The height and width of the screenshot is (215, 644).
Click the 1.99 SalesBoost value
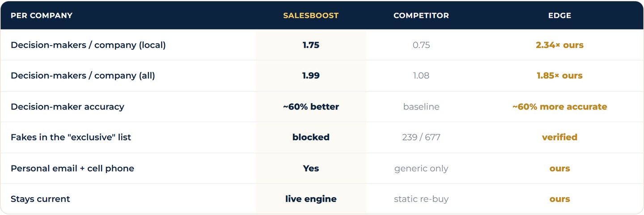coord(311,76)
